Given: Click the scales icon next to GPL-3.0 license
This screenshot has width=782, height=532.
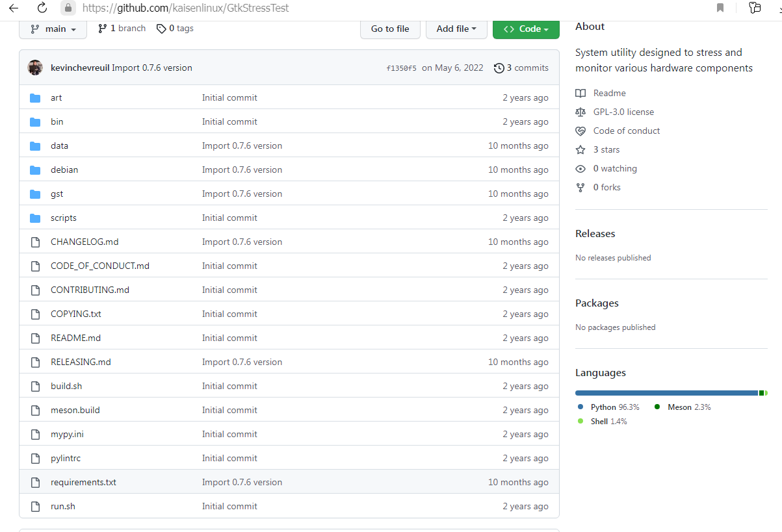Looking at the screenshot, I should [x=580, y=112].
